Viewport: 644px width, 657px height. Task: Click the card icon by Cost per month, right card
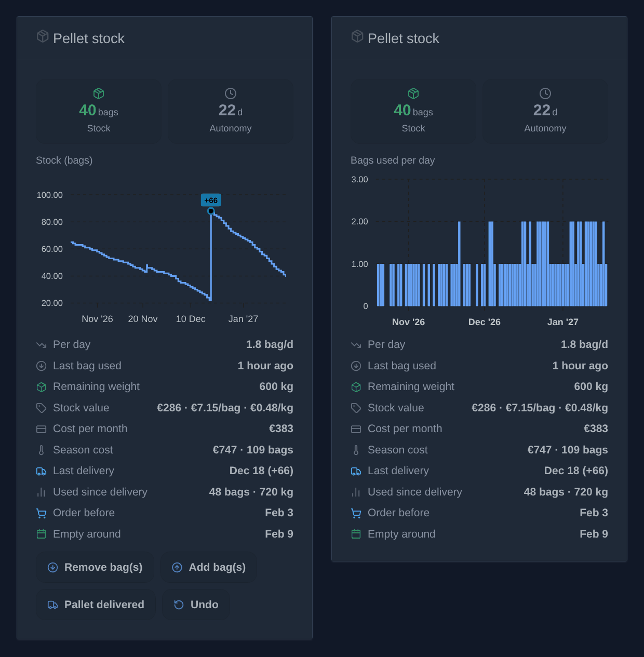click(356, 429)
